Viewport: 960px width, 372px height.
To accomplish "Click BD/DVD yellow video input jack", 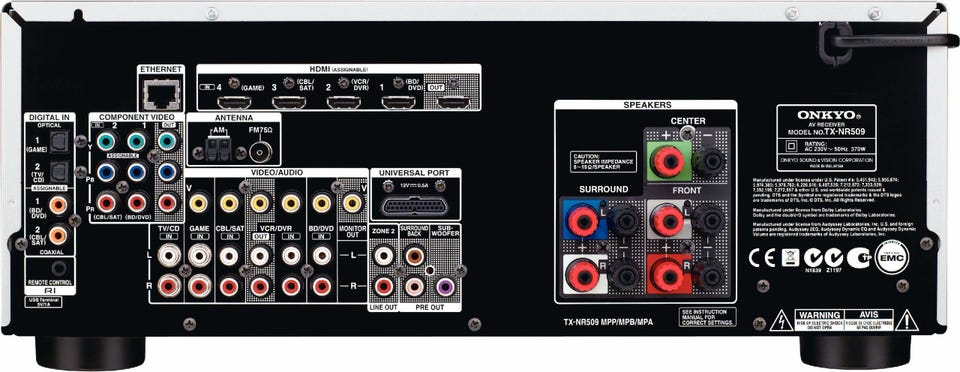I will [x=322, y=203].
